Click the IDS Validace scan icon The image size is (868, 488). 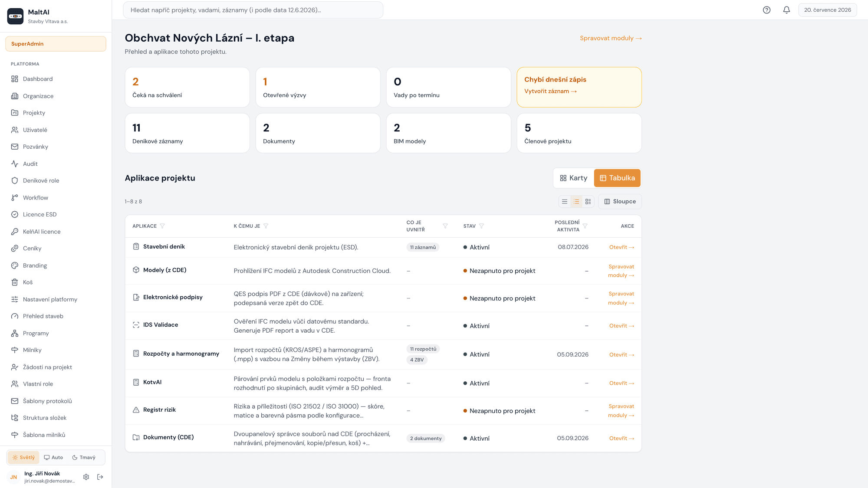136,324
